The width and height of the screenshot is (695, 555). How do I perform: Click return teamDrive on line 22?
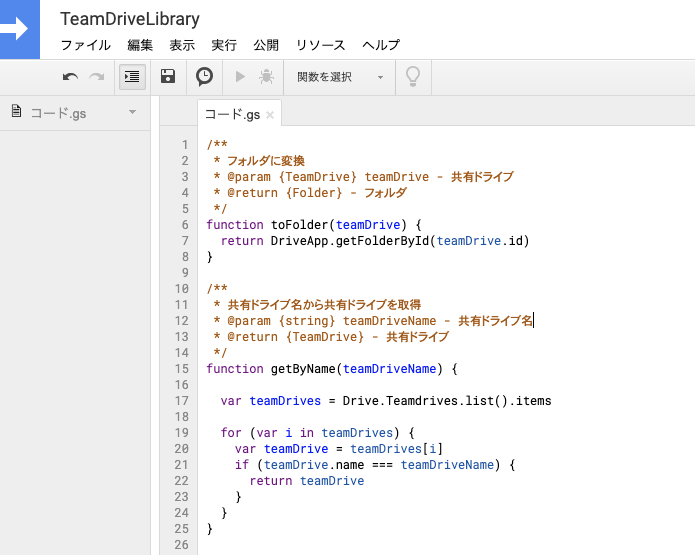[307, 481]
